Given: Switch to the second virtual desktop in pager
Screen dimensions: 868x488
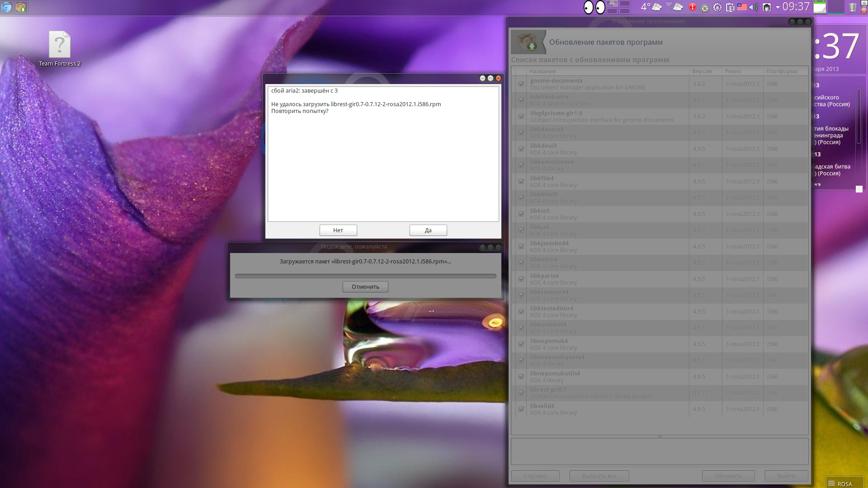Looking at the screenshot, I should coord(625,4).
